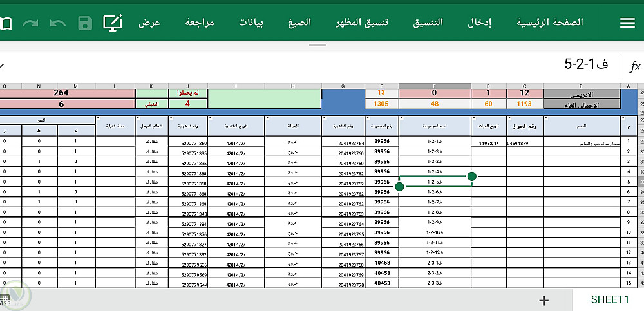Screen dimensions: 644x311
Task: Select entry number cell 5290779544
Action: click(187, 283)
